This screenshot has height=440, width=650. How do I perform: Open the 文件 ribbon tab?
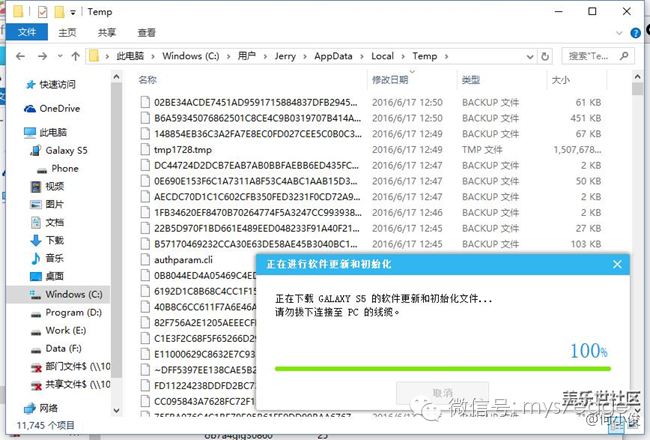point(27,32)
